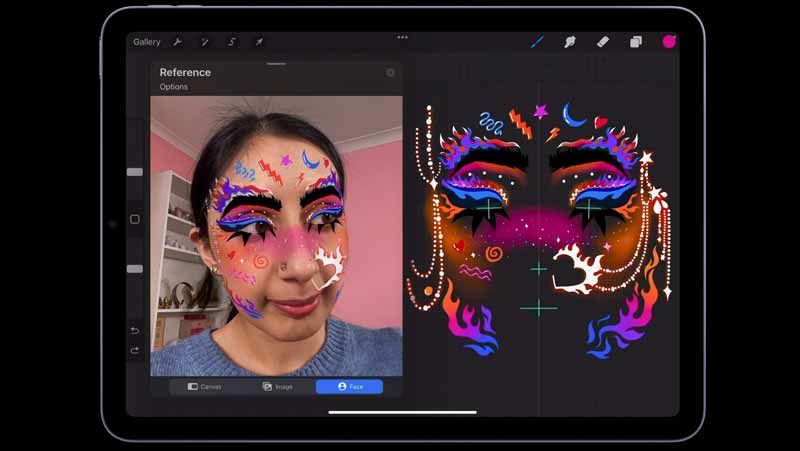Select the Eraser tool
The width and height of the screenshot is (800, 451).
[x=603, y=42]
